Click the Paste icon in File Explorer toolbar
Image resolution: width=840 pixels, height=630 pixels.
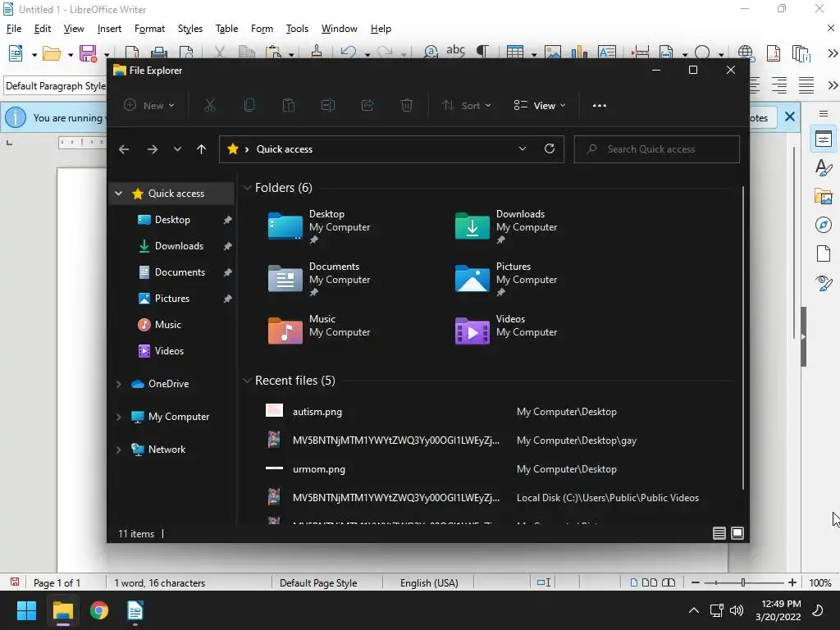click(289, 106)
